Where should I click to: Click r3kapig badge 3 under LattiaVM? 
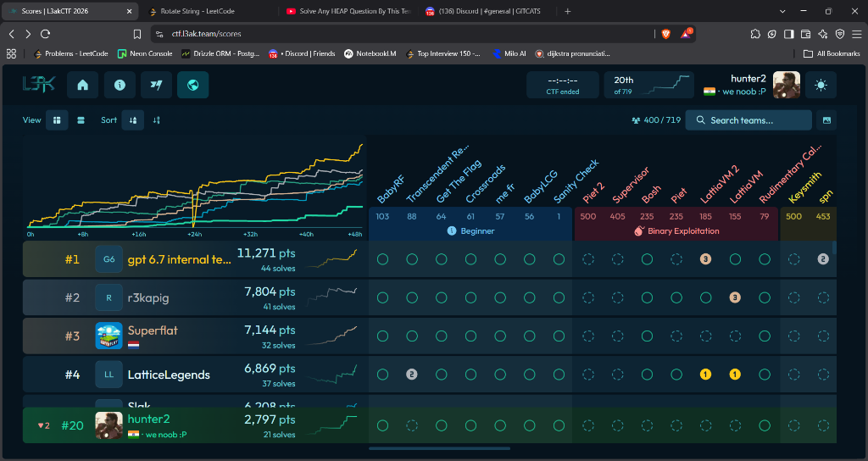click(x=735, y=297)
